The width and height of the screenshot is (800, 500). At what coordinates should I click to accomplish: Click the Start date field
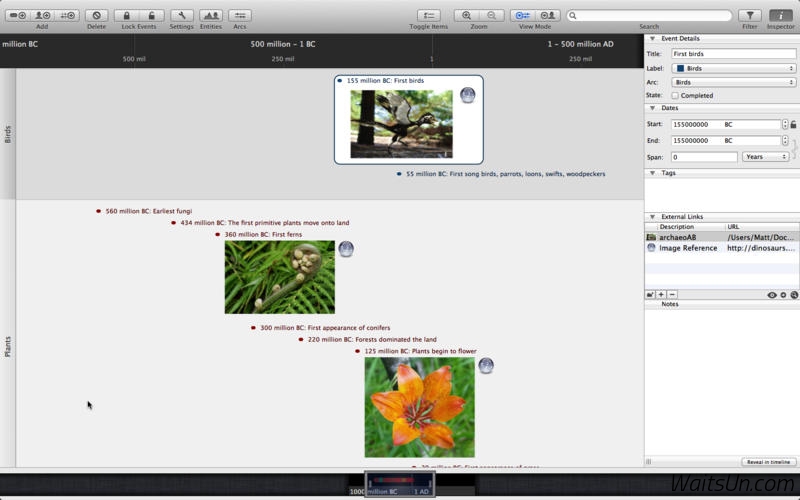click(726, 124)
